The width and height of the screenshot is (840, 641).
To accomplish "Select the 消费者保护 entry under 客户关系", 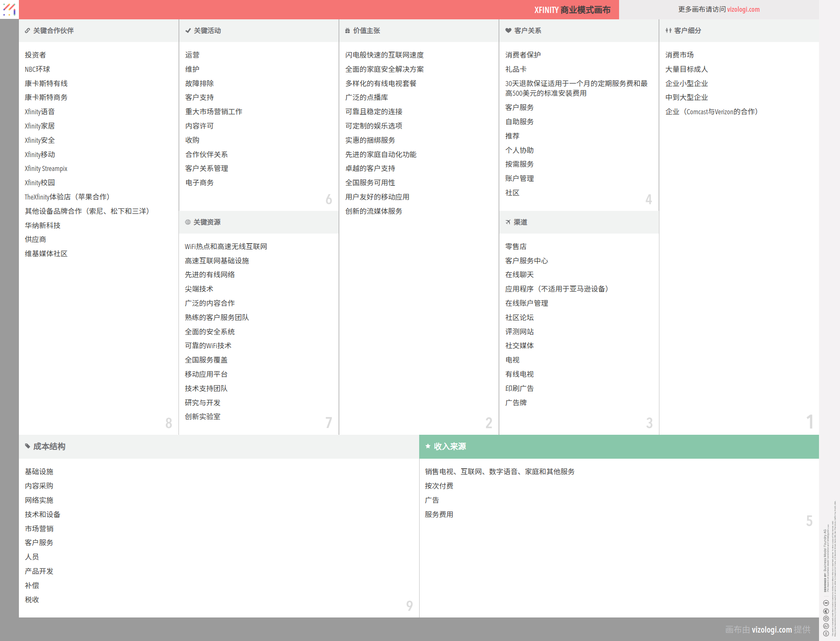I will click(x=522, y=55).
